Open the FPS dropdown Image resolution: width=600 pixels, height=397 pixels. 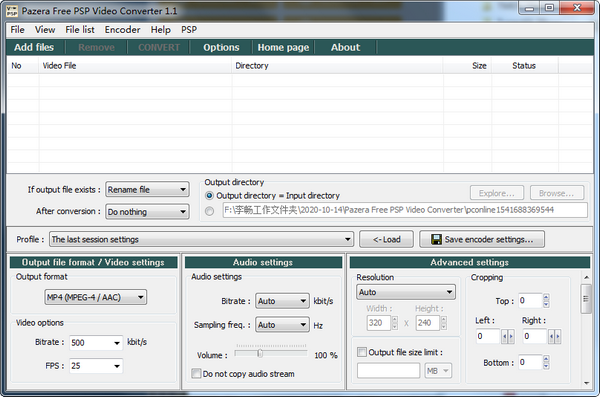click(x=117, y=366)
